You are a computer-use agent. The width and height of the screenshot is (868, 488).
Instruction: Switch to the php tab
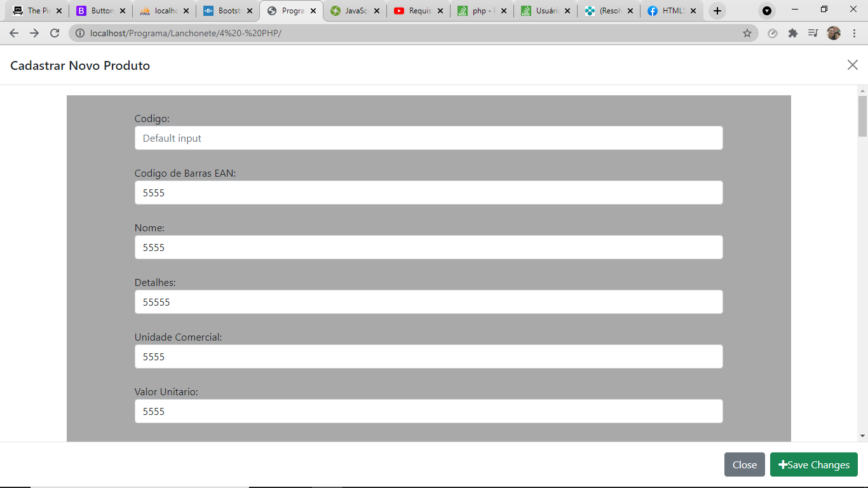[x=482, y=11]
